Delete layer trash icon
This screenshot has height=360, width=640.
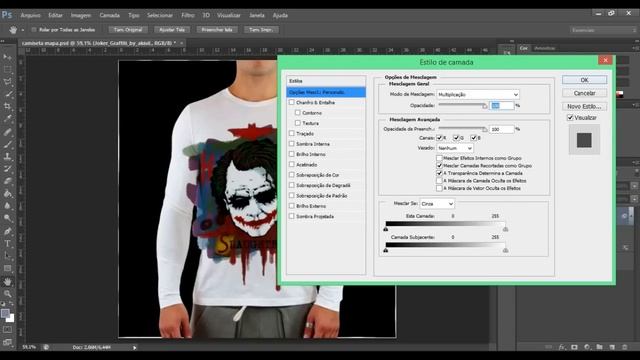point(624,347)
